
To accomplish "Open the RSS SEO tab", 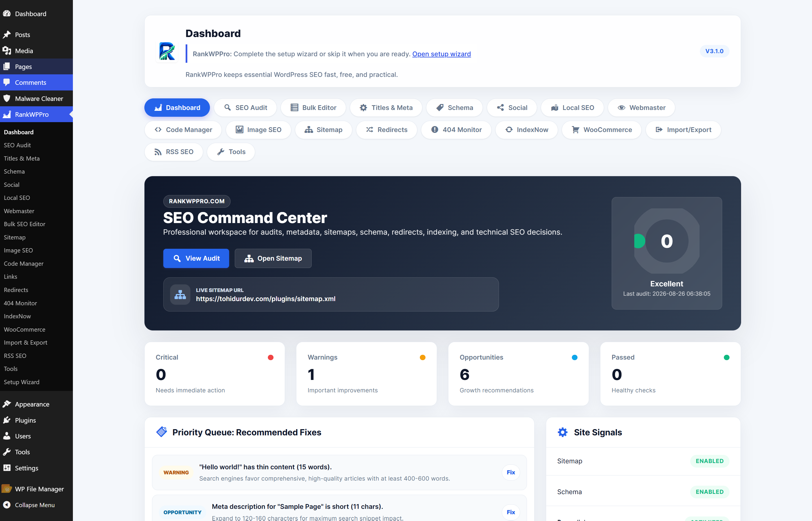I will pyautogui.click(x=174, y=152).
